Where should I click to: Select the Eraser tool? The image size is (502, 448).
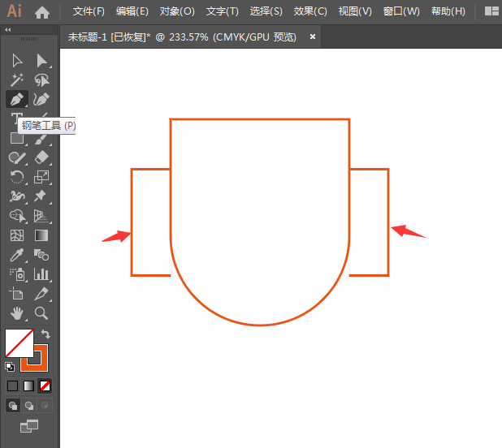point(42,157)
